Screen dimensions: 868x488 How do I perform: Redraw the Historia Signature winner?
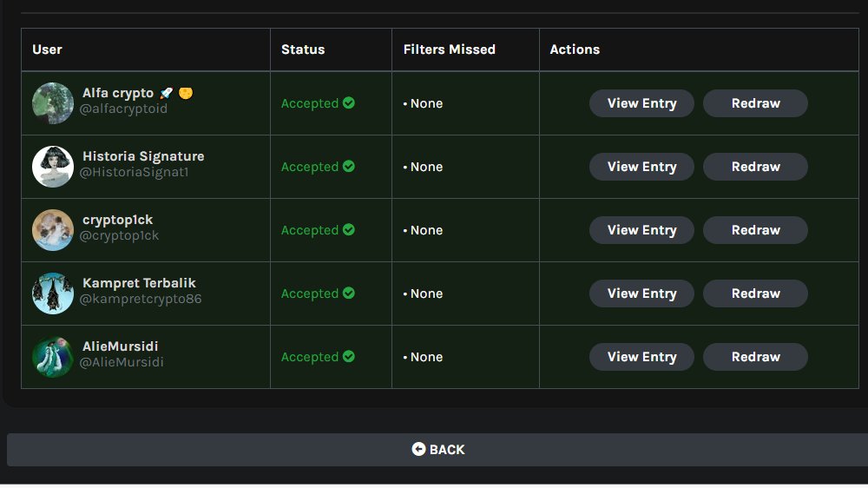(756, 167)
